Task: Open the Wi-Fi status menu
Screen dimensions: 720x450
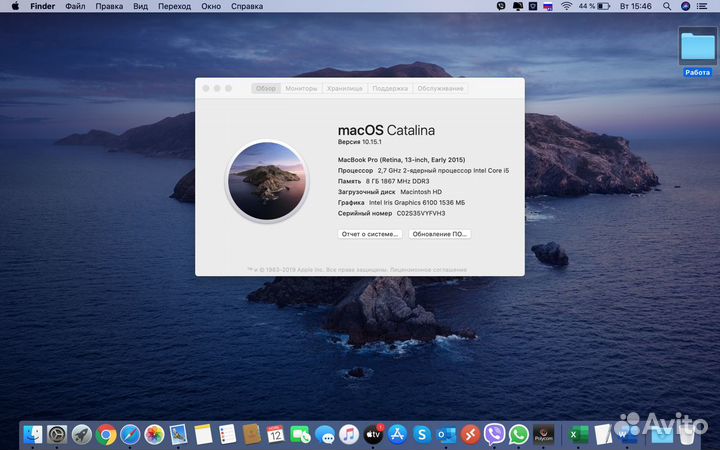Action: tap(567, 6)
